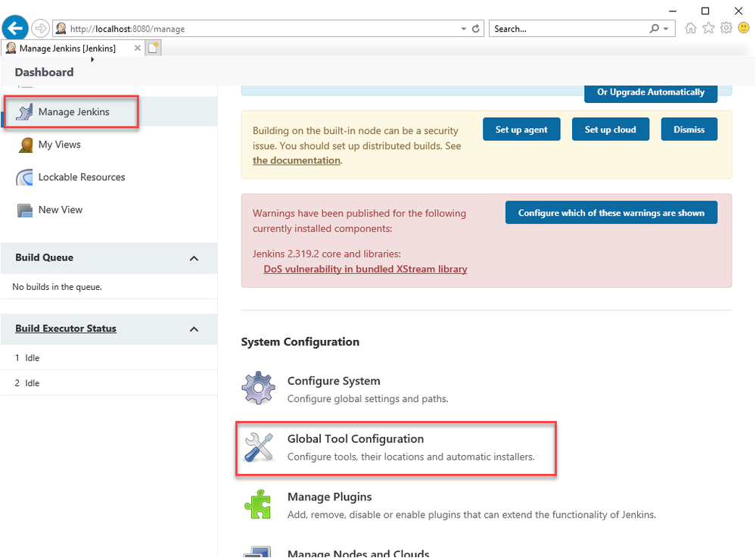Click the Manage Jenkins sidebar icon

point(24,112)
